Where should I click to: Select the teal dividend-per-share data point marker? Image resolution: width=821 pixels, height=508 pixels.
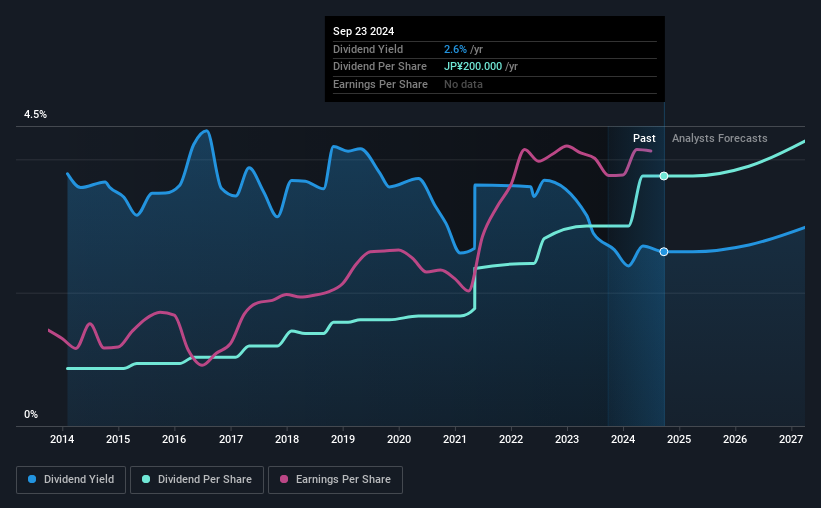point(664,176)
